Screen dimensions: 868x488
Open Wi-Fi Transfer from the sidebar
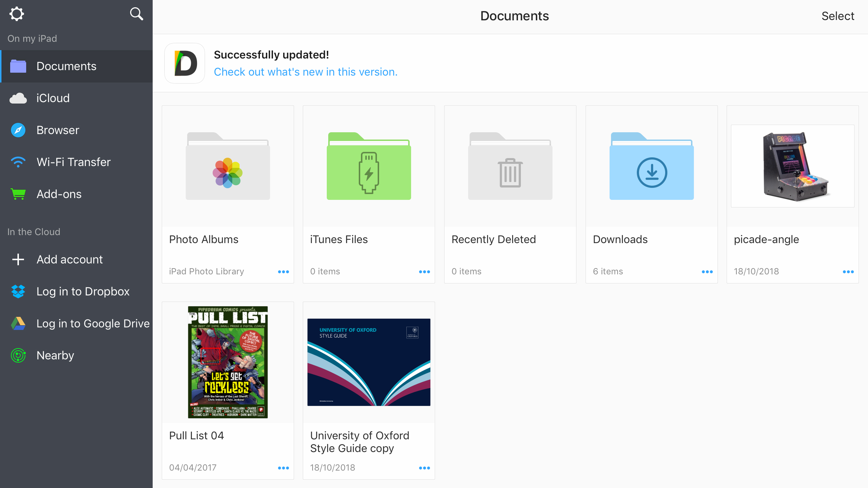76,162
